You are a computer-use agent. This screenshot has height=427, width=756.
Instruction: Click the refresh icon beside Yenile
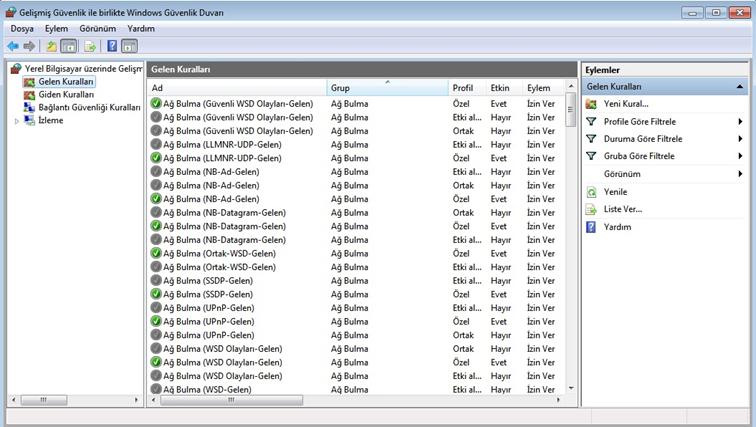591,192
